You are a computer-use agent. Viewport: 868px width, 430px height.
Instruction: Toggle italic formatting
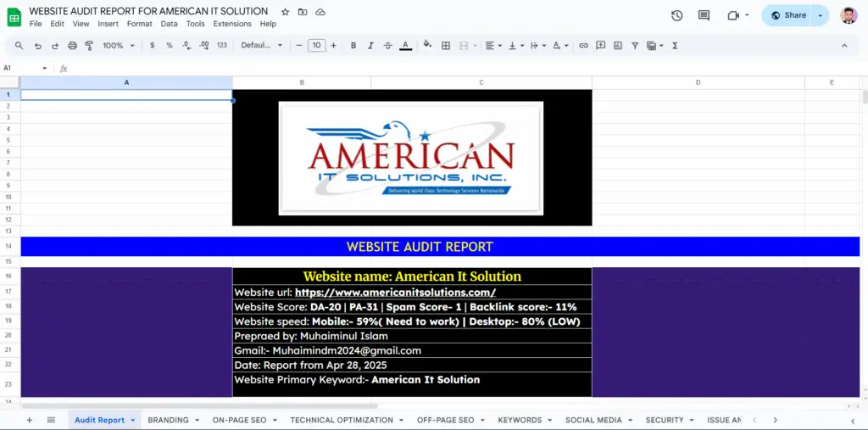pos(370,46)
